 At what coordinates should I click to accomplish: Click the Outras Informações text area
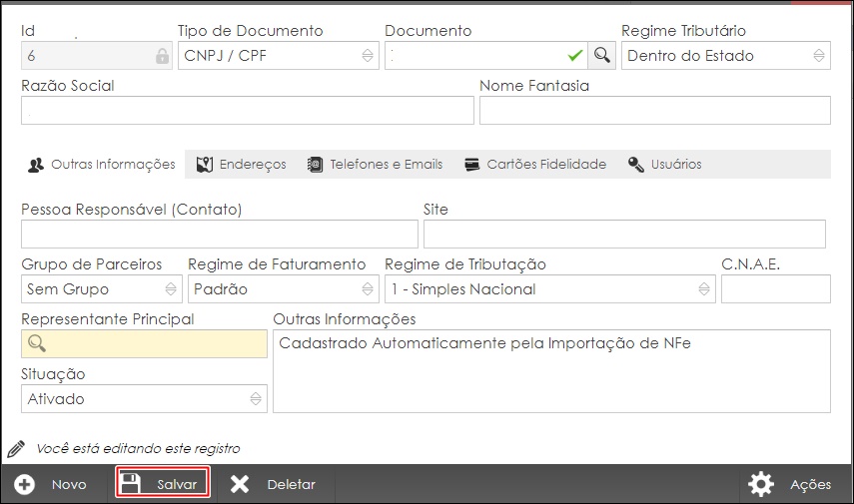551,371
